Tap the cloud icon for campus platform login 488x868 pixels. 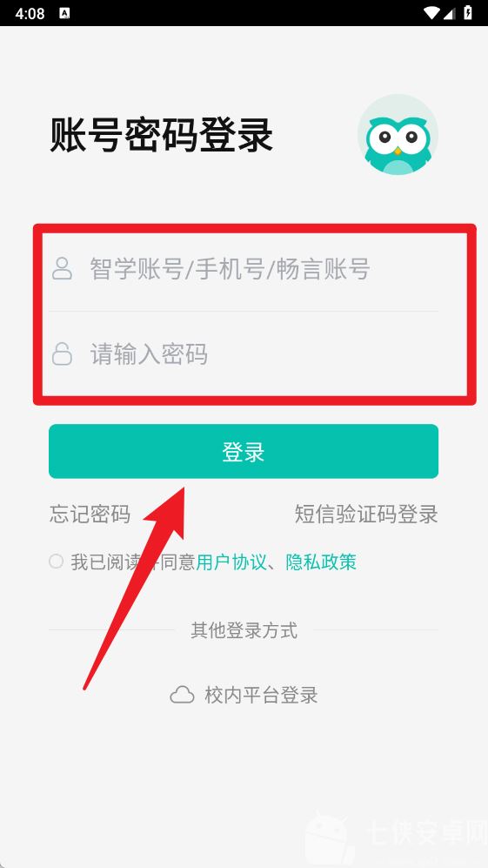(x=182, y=694)
